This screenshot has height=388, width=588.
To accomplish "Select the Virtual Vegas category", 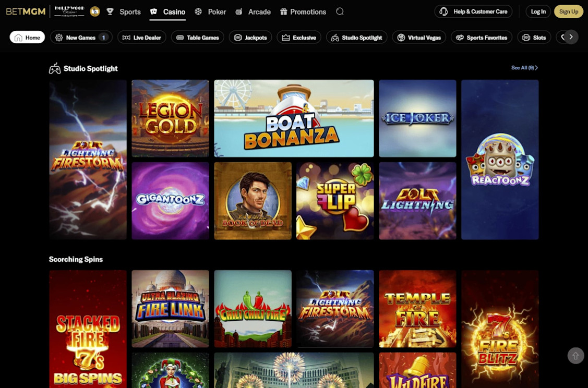I will (x=419, y=38).
